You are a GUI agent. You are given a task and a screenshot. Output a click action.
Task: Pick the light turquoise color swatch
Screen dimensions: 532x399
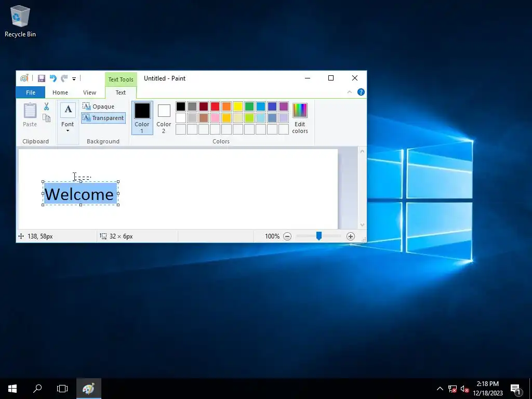point(261,118)
